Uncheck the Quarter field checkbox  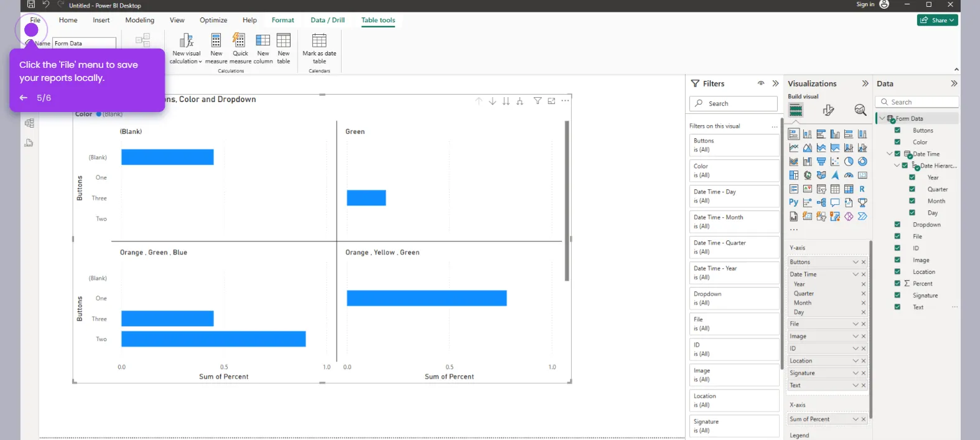click(912, 189)
